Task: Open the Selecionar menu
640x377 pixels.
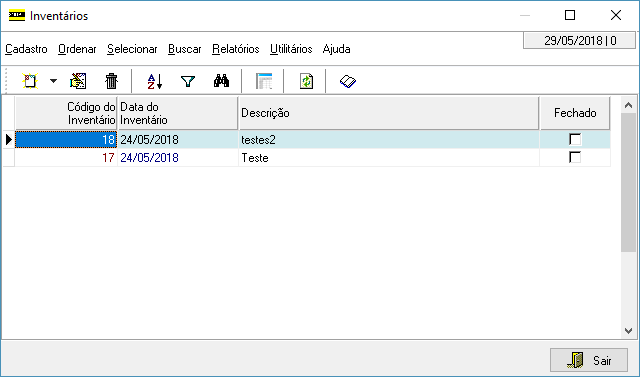Action: point(132,49)
